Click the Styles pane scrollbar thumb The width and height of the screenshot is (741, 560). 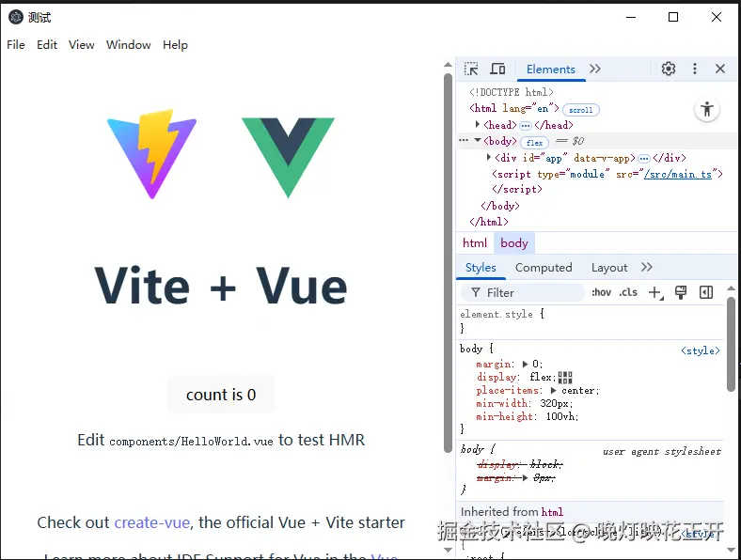[731, 343]
